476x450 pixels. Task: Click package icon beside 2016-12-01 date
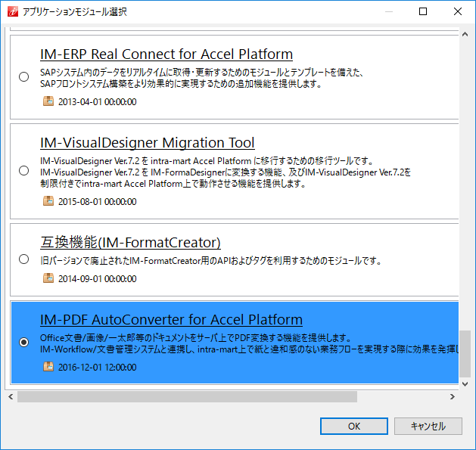tap(48, 367)
